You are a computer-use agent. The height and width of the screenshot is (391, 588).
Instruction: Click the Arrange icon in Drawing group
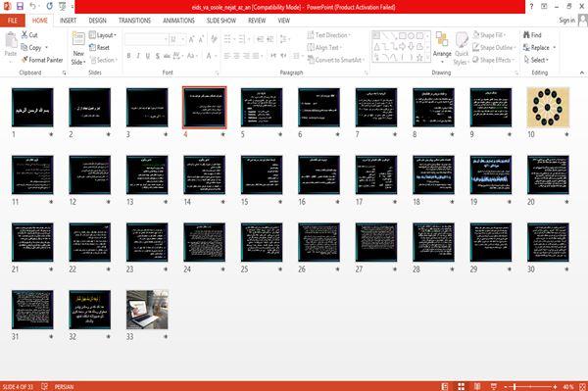(442, 39)
